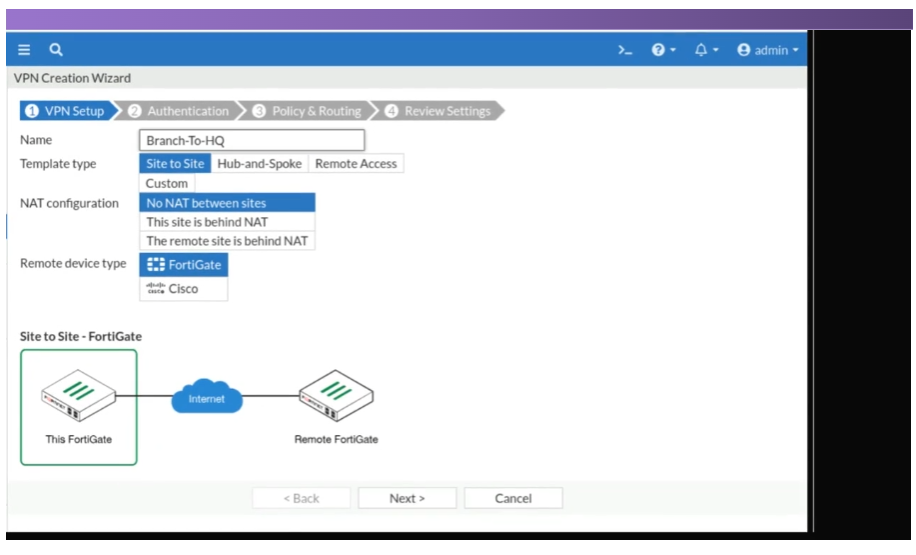This screenshot has height=555, width=916.
Task: Click the Template type label
Action: pos(58,164)
